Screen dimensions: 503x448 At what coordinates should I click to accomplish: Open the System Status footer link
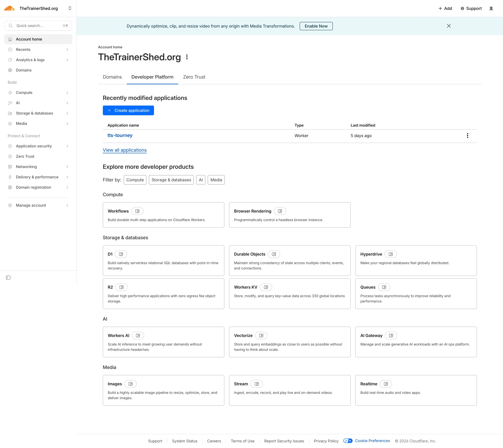pos(184,441)
